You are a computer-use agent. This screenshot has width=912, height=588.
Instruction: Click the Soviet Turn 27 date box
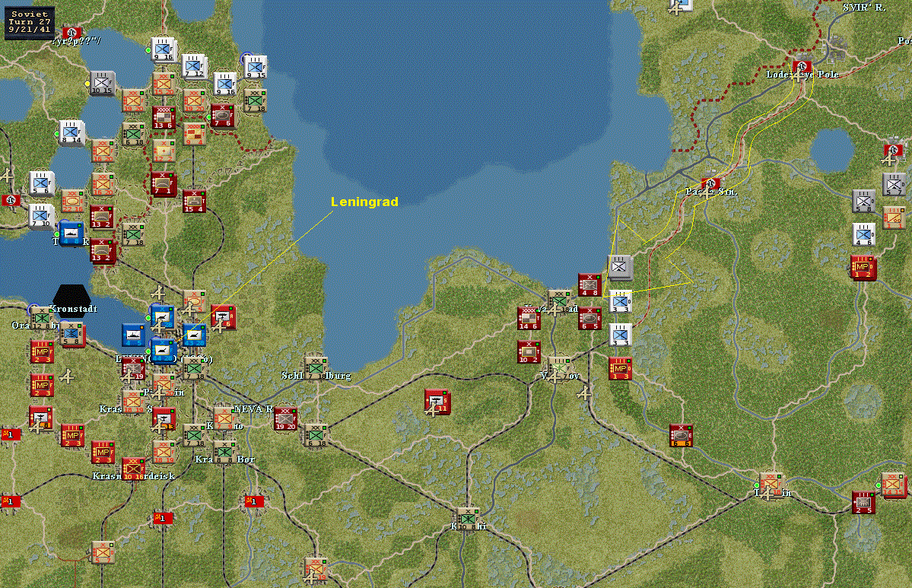pos(30,22)
